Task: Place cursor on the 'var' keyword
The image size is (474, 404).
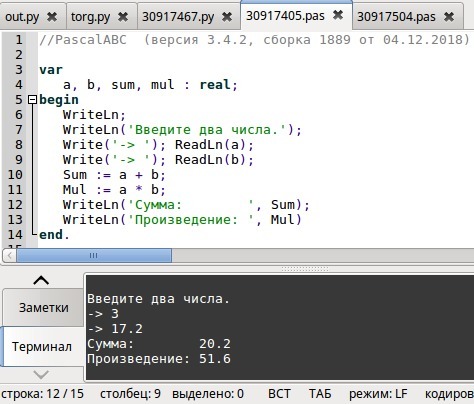Action: (51, 70)
